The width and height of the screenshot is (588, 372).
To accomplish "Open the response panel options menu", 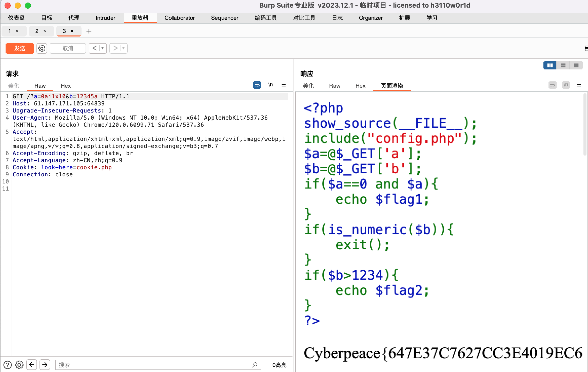I will click(x=579, y=85).
